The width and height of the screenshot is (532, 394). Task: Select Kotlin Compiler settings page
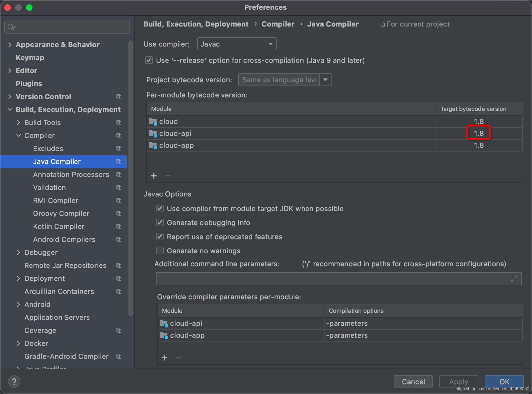click(59, 226)
